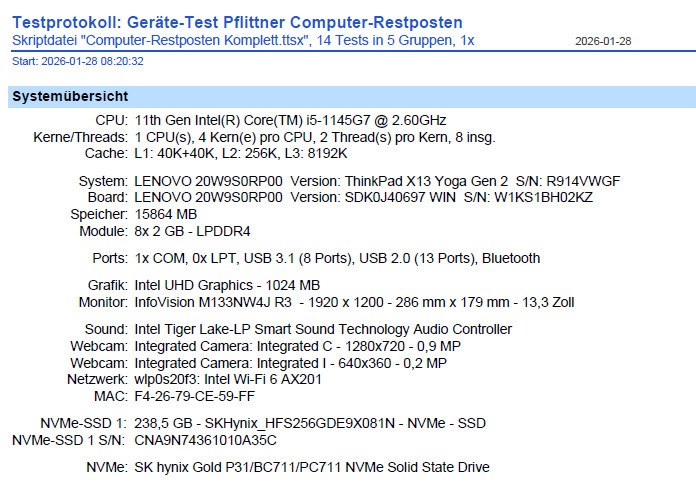The width and height of the screenshot is (696, 499).
Task: Click the Systemübersicht section header
Action: (352, 96)
